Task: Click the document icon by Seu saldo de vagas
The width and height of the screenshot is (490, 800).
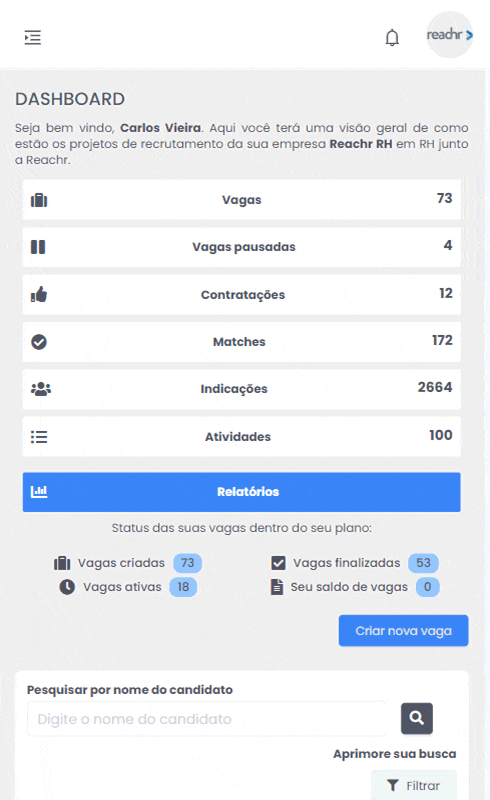Action: click(277, 587)
